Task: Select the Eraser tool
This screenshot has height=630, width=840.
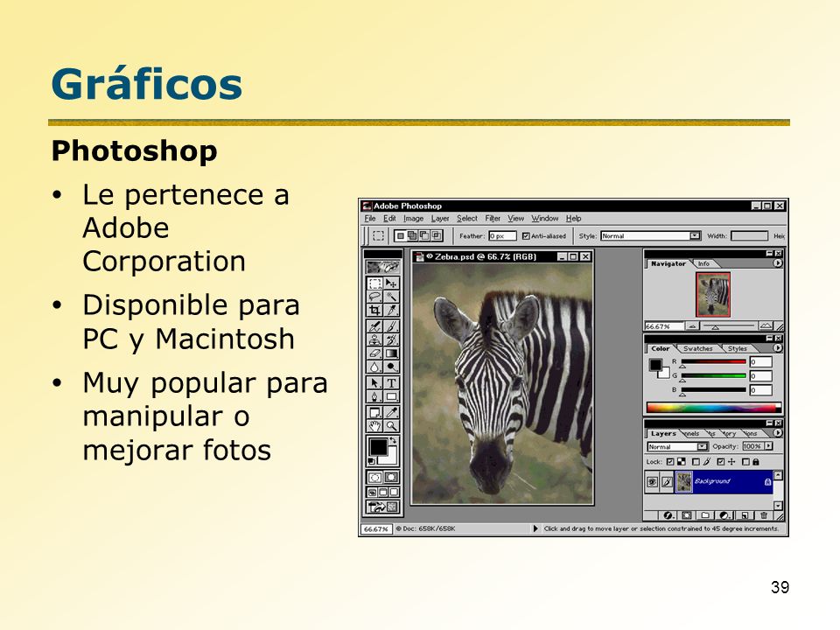Action: click(375, 353)
